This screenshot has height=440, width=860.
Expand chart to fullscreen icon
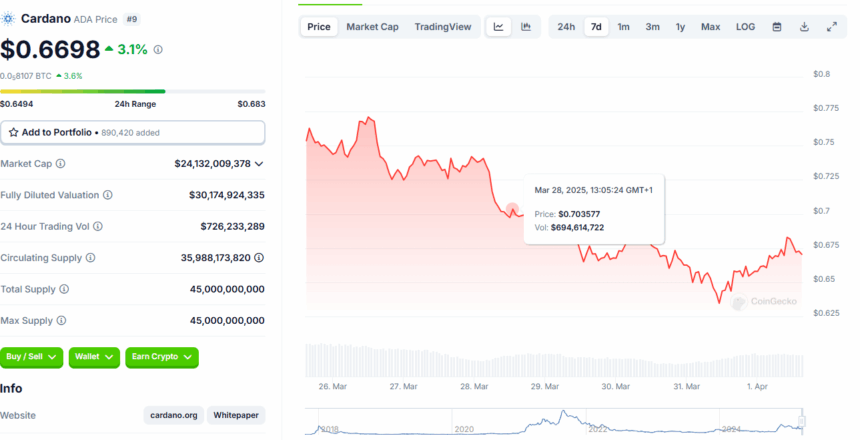(x=832, y=27)
